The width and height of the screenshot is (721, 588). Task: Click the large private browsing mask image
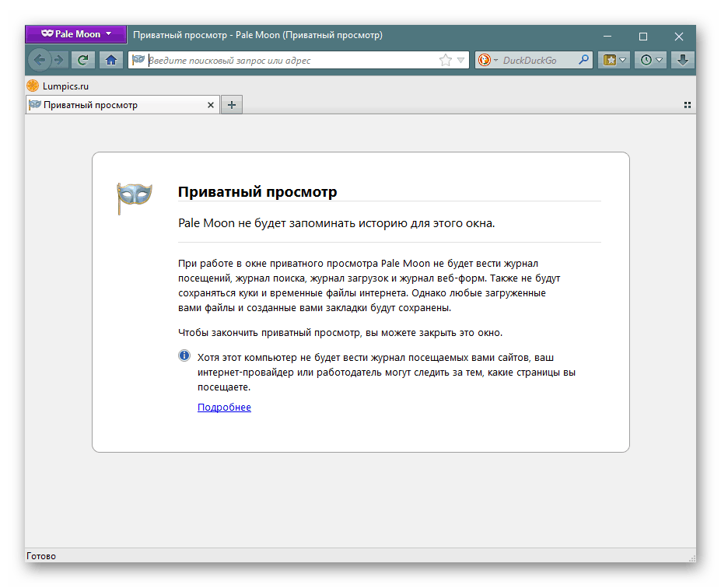click(x=134, y=198)
